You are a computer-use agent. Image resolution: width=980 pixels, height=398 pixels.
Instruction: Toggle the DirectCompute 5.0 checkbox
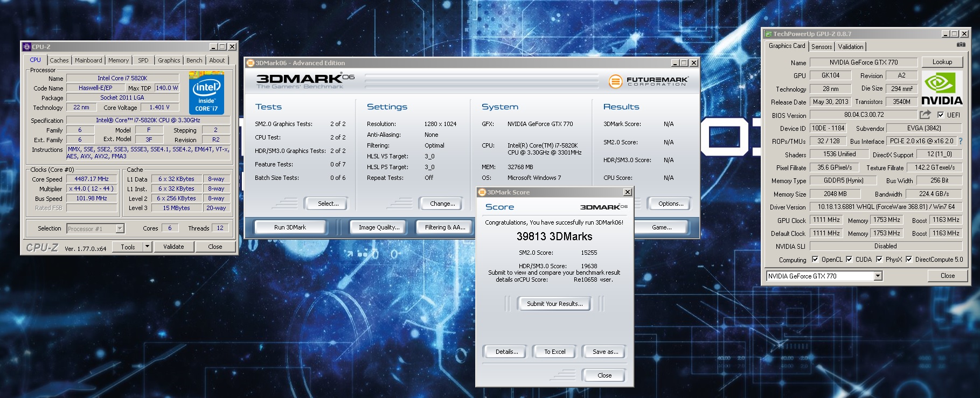click(909, 259)
